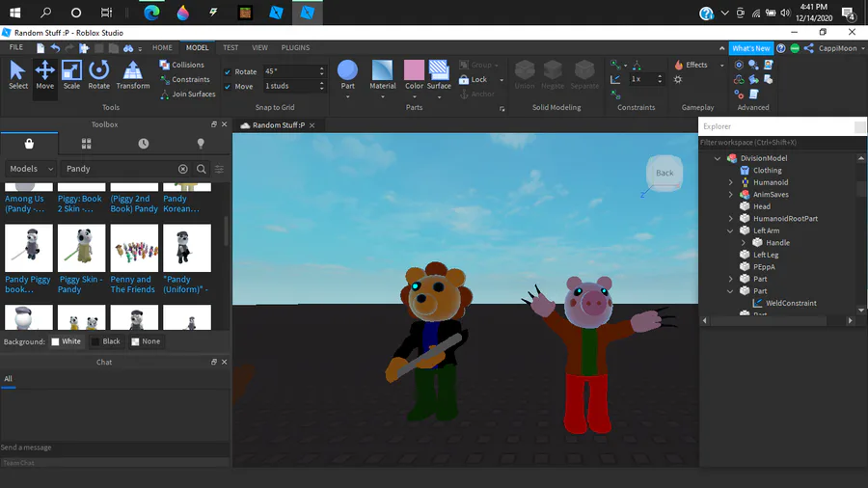Open Toolbox search filter options

(x=219, y=169)
